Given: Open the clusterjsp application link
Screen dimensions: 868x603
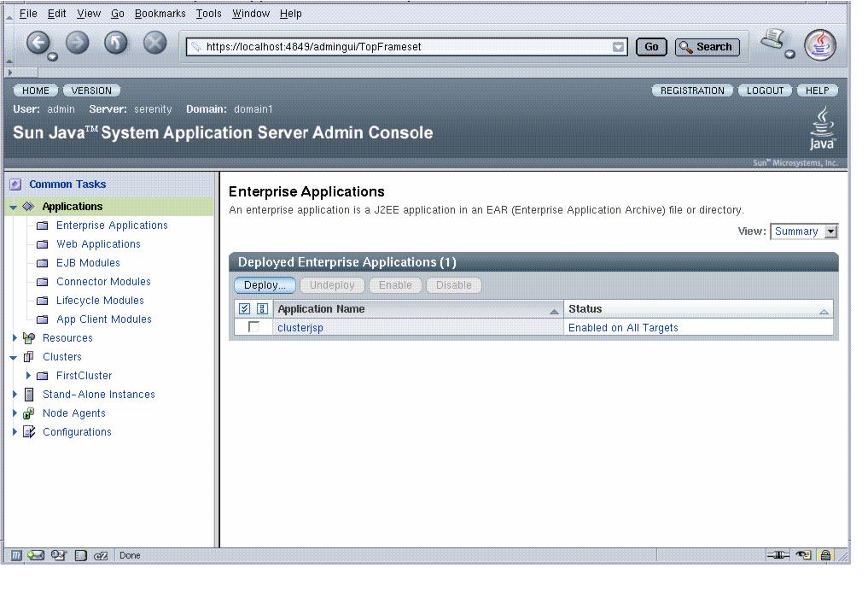Looking at the screenshot, I should point(300,328).
